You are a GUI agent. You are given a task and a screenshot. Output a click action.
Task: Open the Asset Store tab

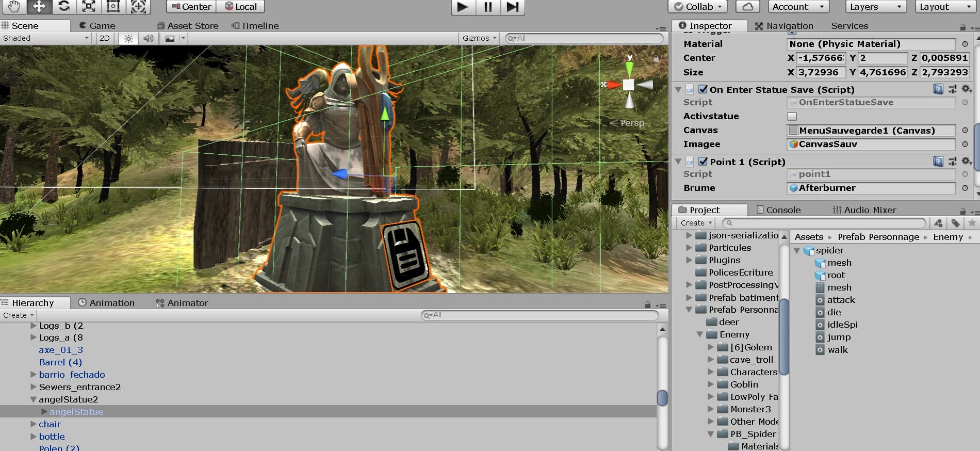[x=188, y=26]
